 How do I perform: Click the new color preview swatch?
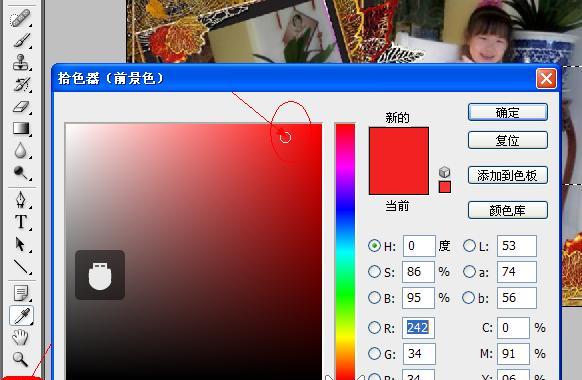coord(399,144)
